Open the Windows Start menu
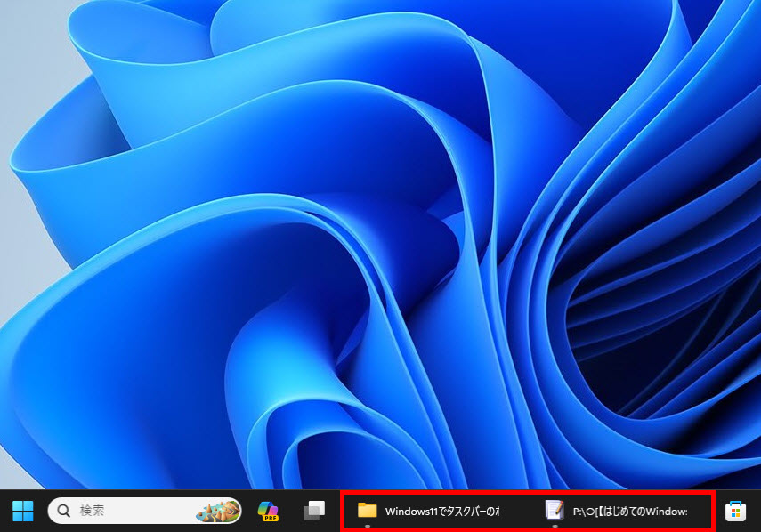The image size is (761, 532). point(22,511)
